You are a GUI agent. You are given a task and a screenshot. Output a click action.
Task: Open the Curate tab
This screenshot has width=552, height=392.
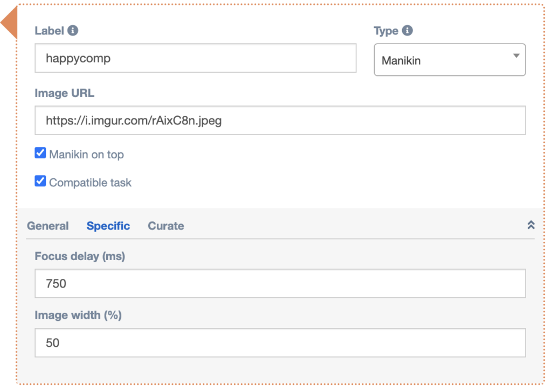pyautogui.click(x=166, y=226)
